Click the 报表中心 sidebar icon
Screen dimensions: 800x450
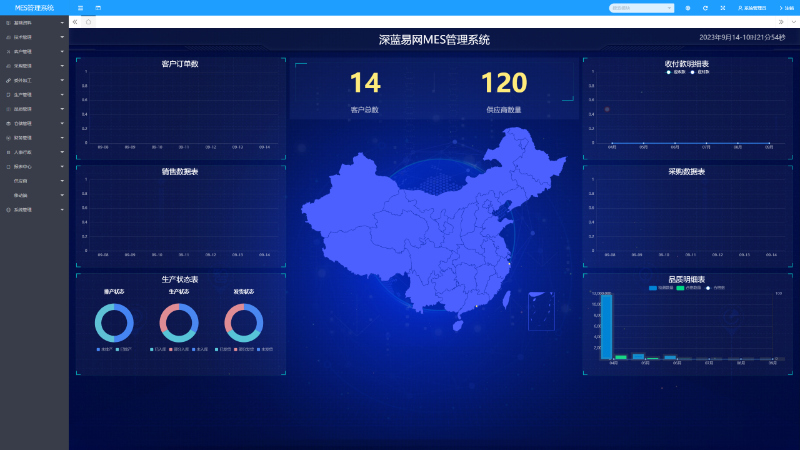[8, 167]
